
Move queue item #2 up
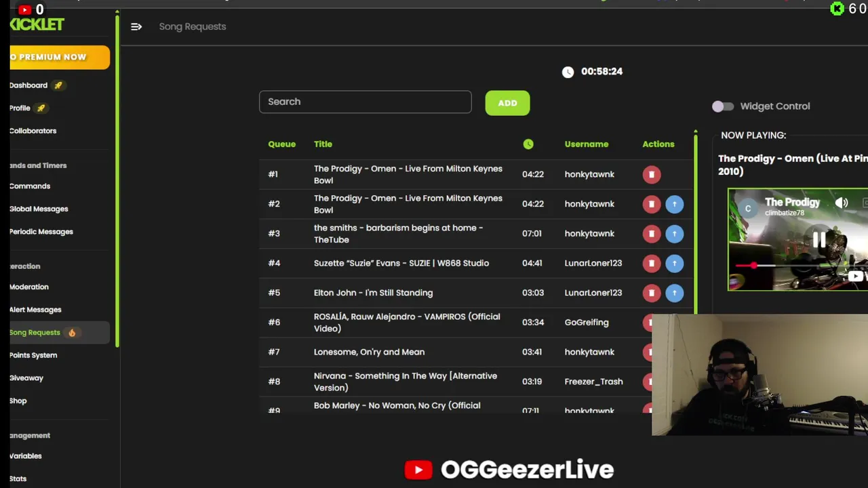tap(674, 204)
